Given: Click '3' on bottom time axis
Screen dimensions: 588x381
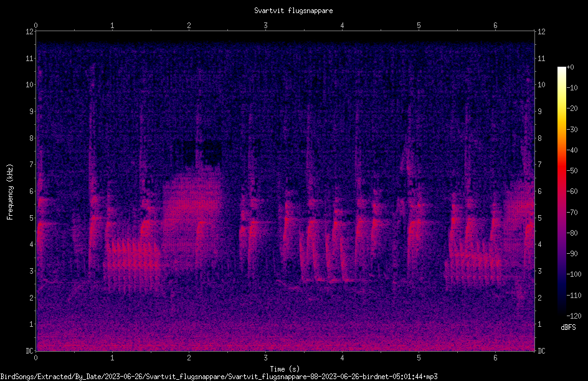Looking at the screenshot, I should pyautogui.click(x=265, y=358).
